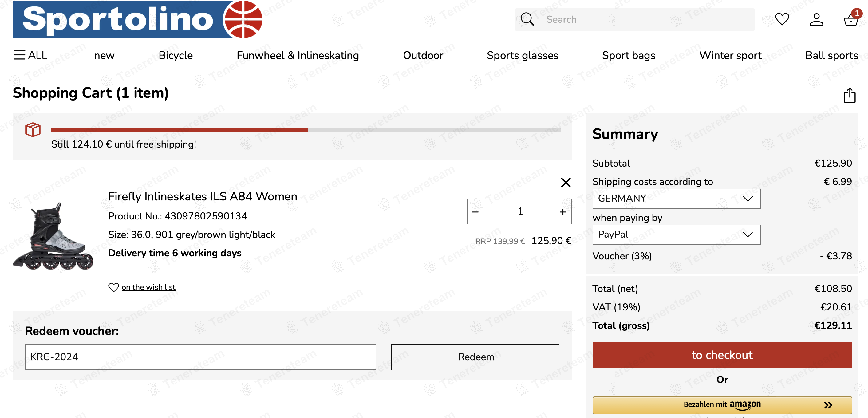Image resolution: width=868 pixels, height=418 pixels.
Task: Click the Voucher (3%) label
Action: 622,256
